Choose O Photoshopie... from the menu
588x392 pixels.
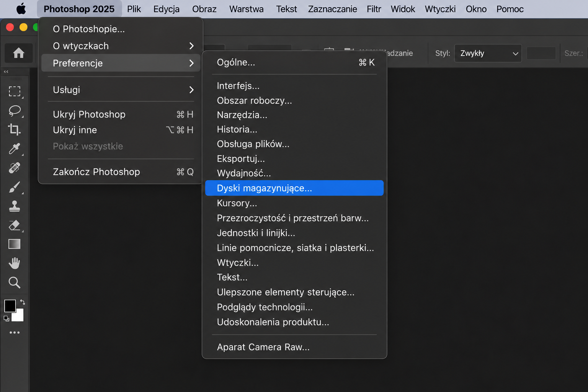click(x=121, y=29)
